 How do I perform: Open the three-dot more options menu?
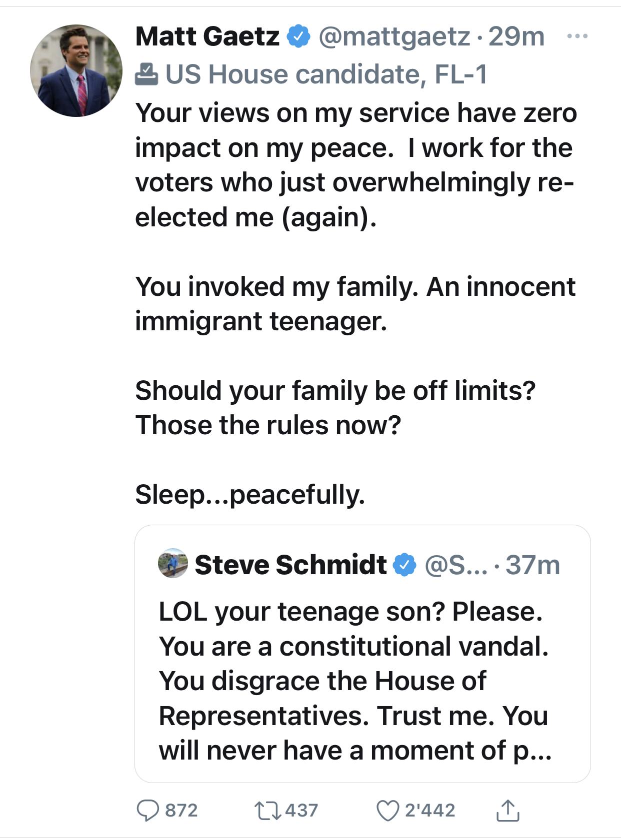click(x=577, y=36)
